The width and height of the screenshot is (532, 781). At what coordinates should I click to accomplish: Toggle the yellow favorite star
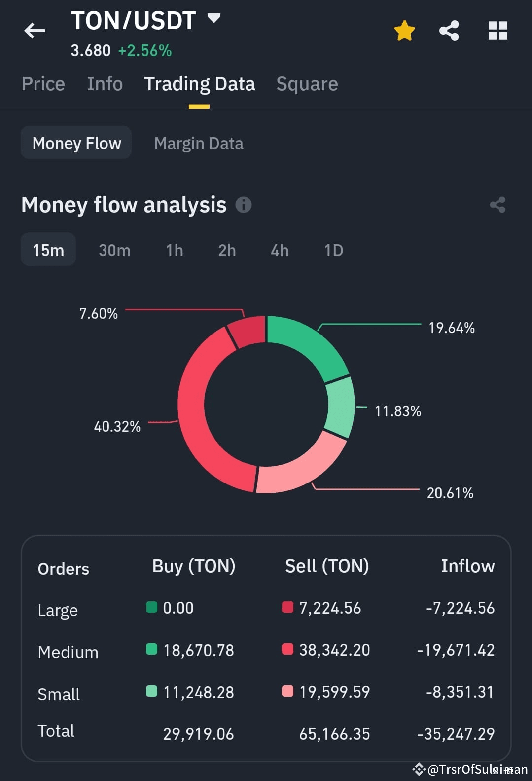404,31
